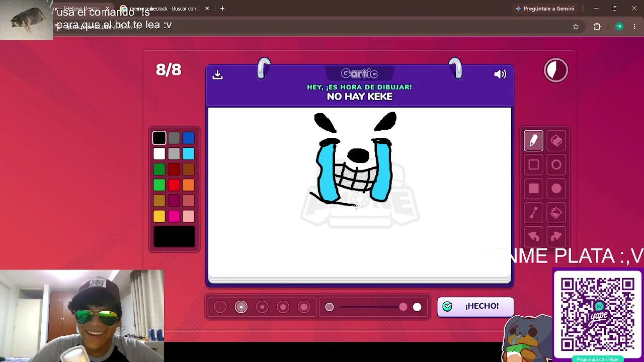Pick the golden ochre color swatch

pos(159,201)
